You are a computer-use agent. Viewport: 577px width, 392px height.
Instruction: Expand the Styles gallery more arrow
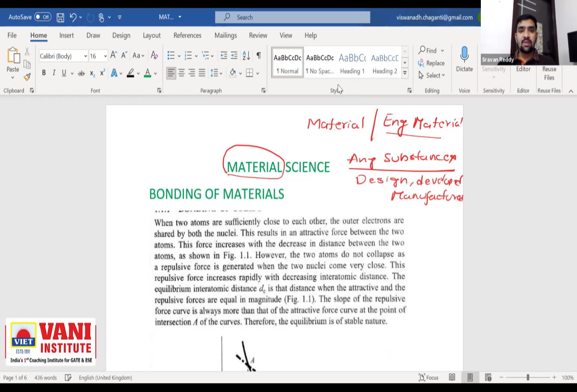[x=405, y=73]
